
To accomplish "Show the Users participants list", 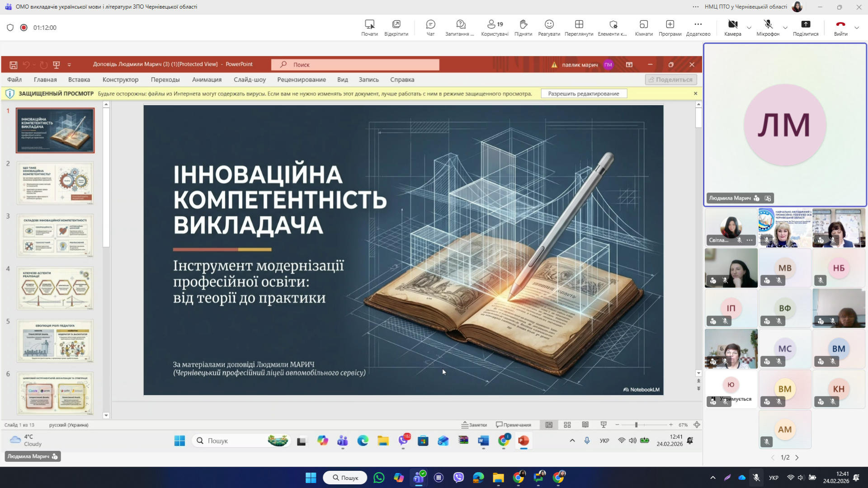I will click(x=495, y=27).
